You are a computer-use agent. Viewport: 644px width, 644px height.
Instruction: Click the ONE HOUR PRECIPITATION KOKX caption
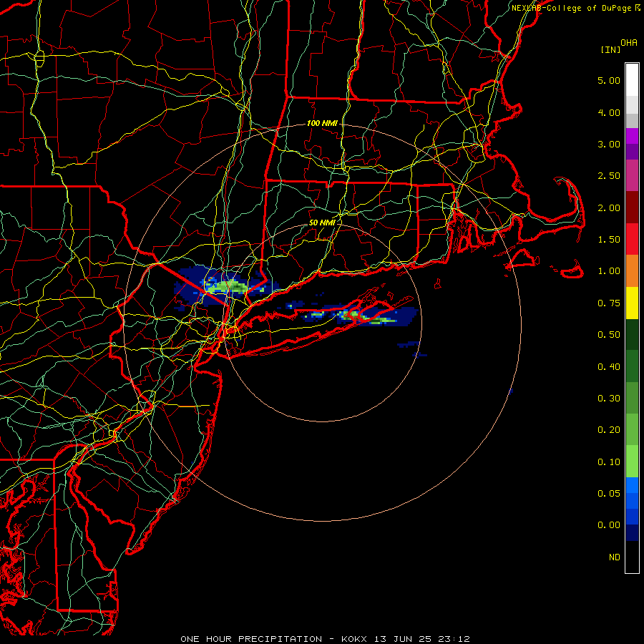coord(326,639)
